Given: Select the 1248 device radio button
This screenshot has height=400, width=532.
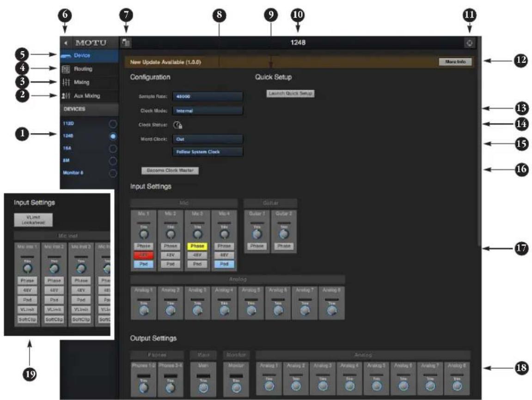Looking at the screenshot, I should point(113,136).
